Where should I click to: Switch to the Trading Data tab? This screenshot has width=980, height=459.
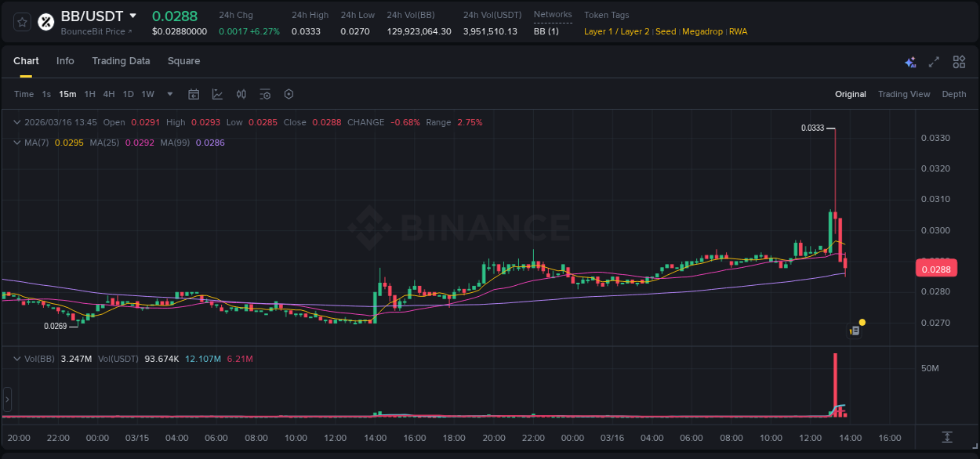[x=121, y=60]
